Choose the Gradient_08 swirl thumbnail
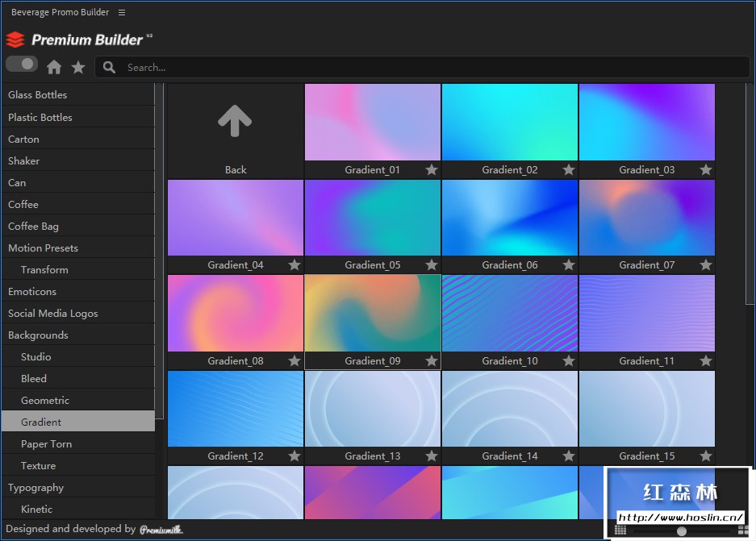The width and height of the screenshot is (756, 541). tap(236, 313)
